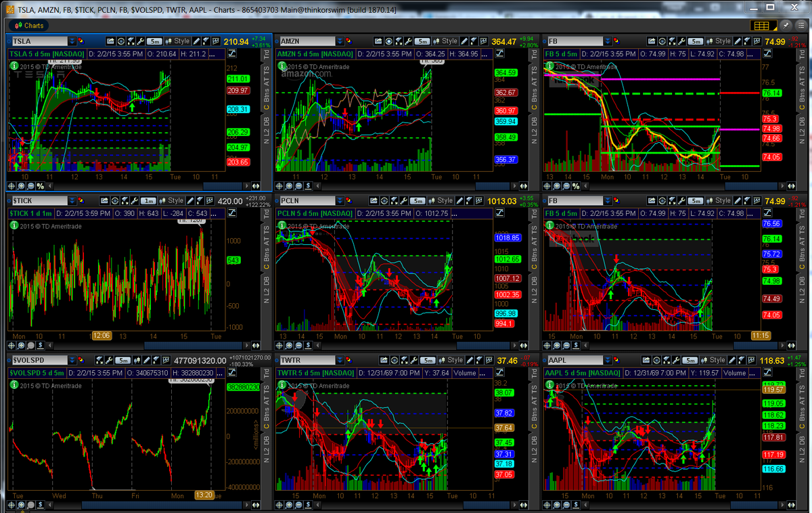Image resolution: width=812 pixels, height=513 pixels.
Task: Click TSLA symbol input field
Action: tap(40, 41)
